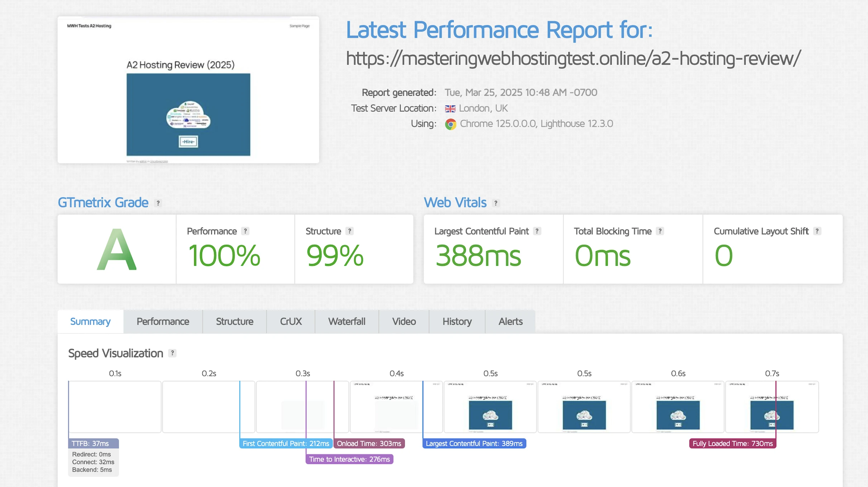Open the History tab
This screenshot has width=868, height=487.
click(457, 322)
